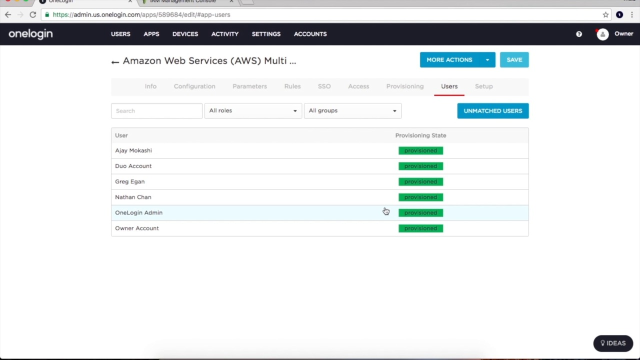Switch to the Setup tab
Image resolution: width=640 pixels, height=360 pixels.
click(484, 87)
